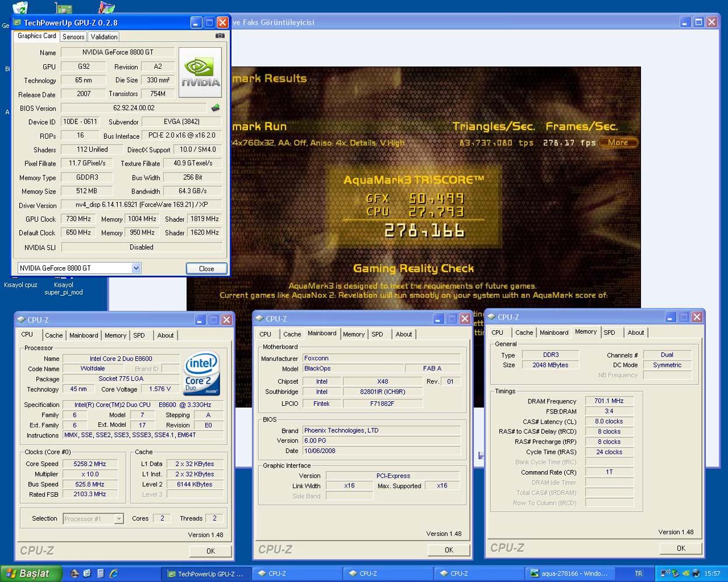Open the GPU selection dropdown in GPU-Z

tap(136, 268)
